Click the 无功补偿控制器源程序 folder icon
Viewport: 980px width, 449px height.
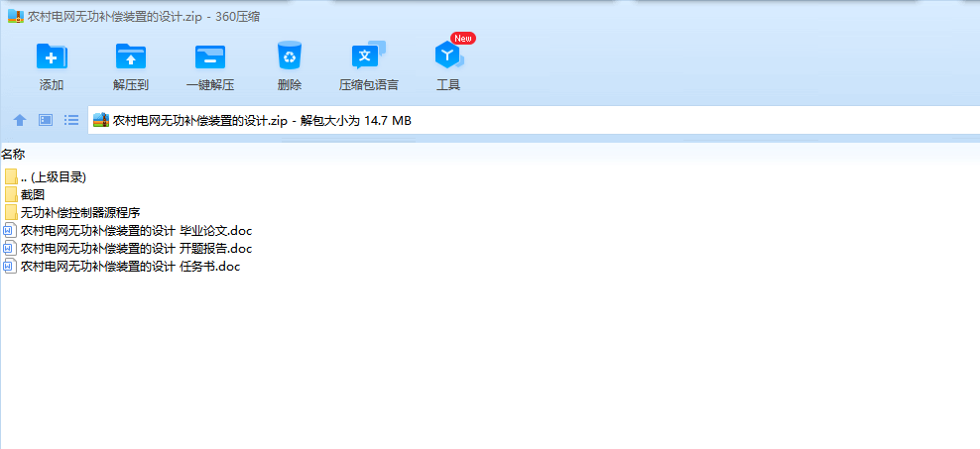[11, 212]
